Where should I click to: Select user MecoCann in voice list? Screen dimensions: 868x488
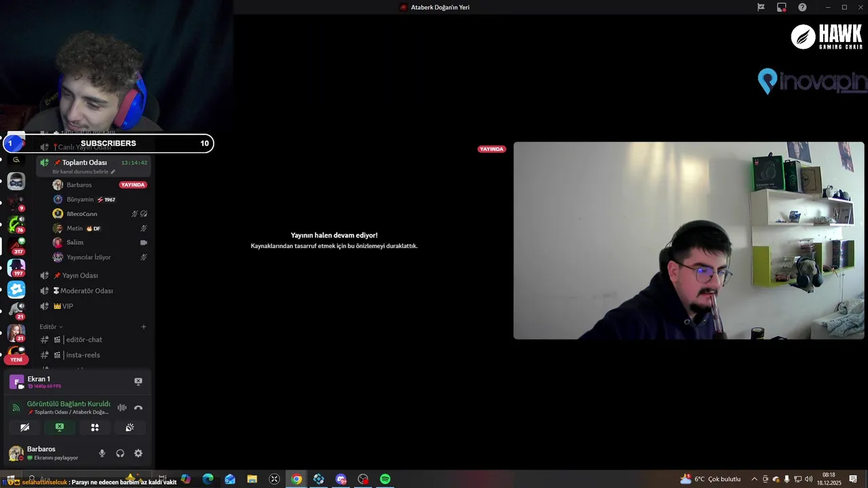(100, 213)
